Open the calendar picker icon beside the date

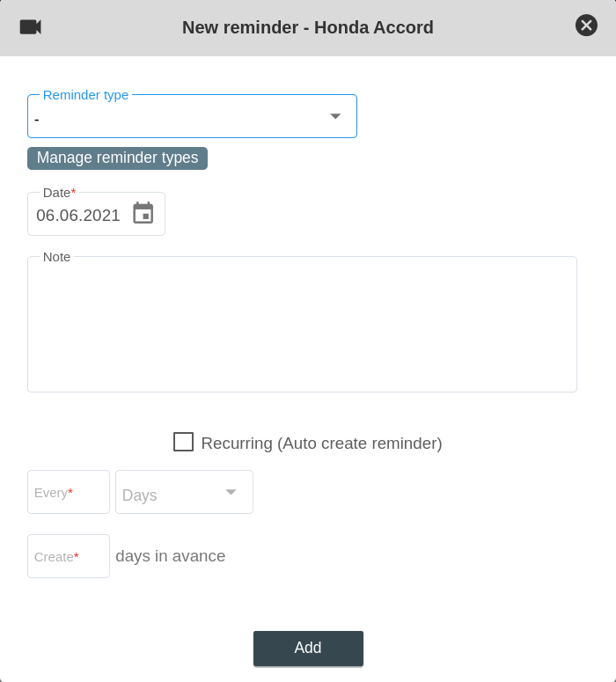[143, 214]
